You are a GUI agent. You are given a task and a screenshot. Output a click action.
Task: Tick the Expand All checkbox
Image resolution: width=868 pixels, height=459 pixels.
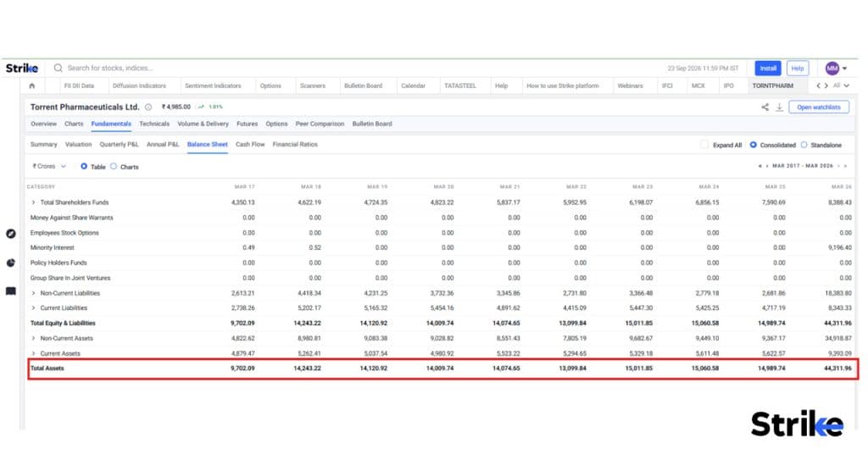704,145
